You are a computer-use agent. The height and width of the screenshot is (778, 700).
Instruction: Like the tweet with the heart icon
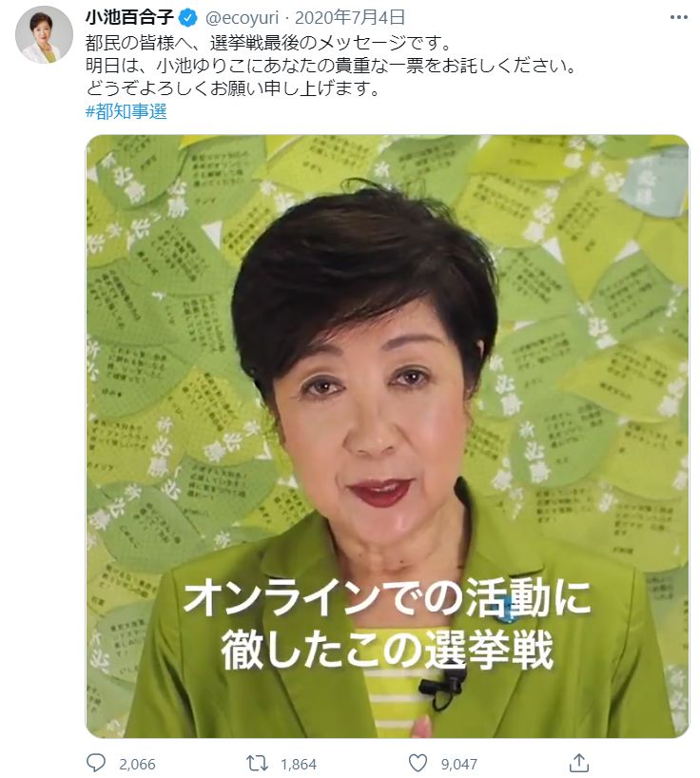point(418,764)
